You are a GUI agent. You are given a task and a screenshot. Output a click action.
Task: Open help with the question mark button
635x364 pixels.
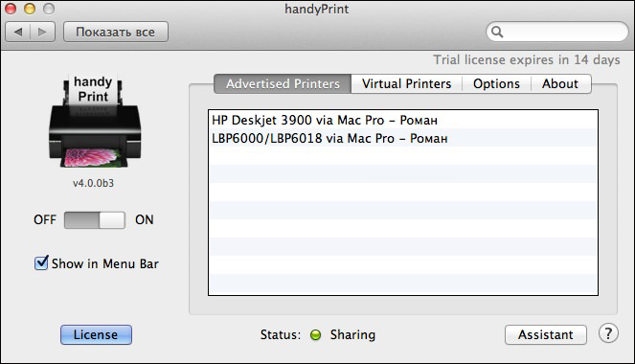pos(608,333)
